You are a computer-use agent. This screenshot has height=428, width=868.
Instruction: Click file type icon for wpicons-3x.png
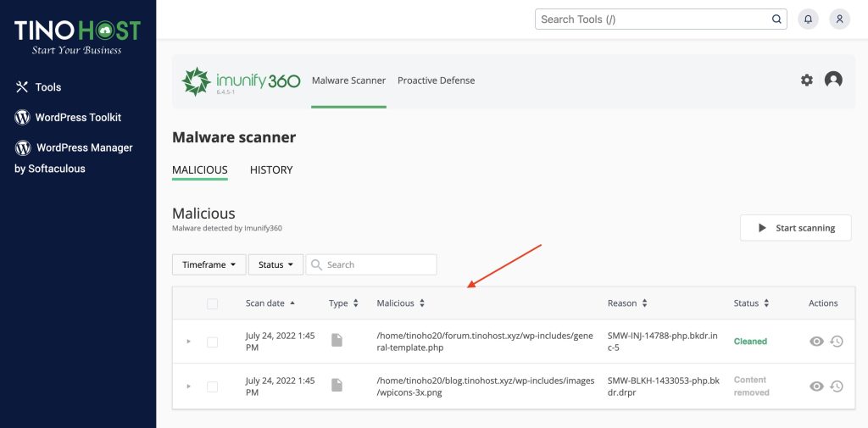point(337,385)
